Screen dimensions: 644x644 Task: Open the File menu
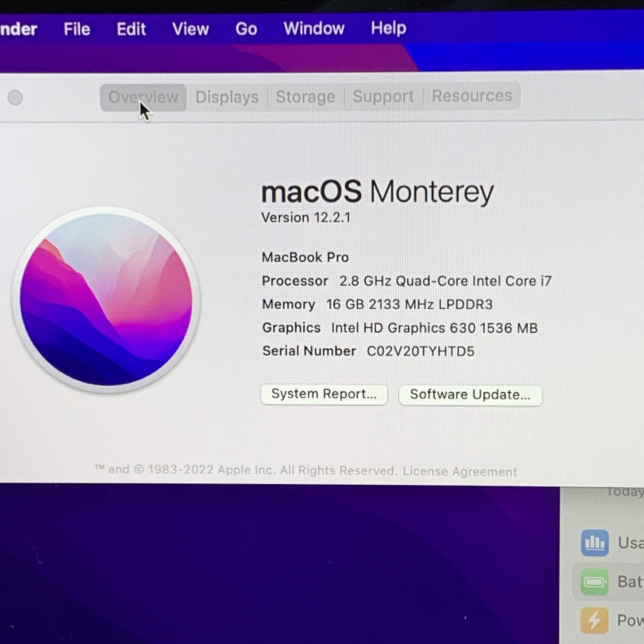pos(77,29)
